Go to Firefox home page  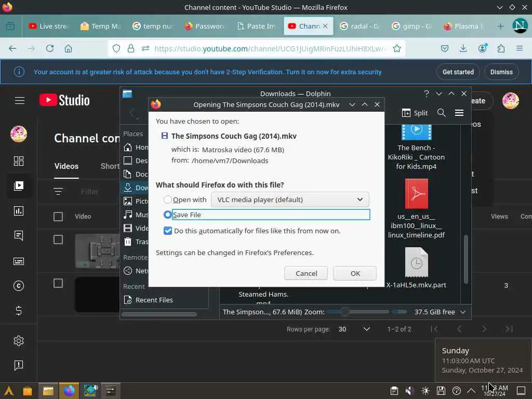click(x=68, y=48)
